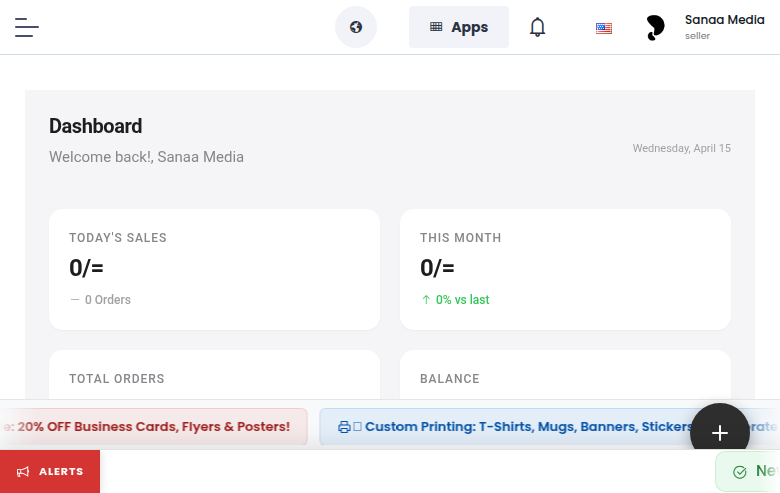Click the printer icon in Custom Printing banner
Screen dimensions: 780x493
(x=344, y=427)
